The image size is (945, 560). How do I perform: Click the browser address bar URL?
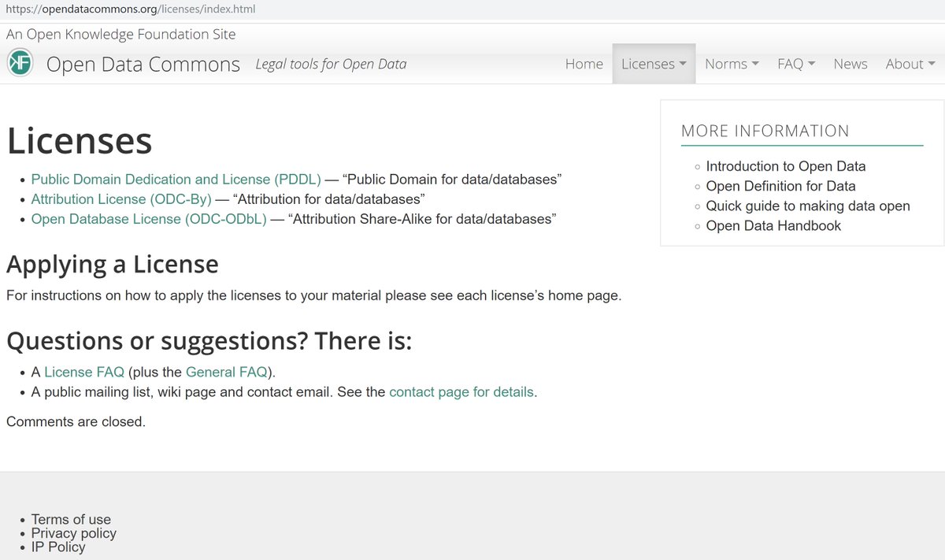click(131, 9)
